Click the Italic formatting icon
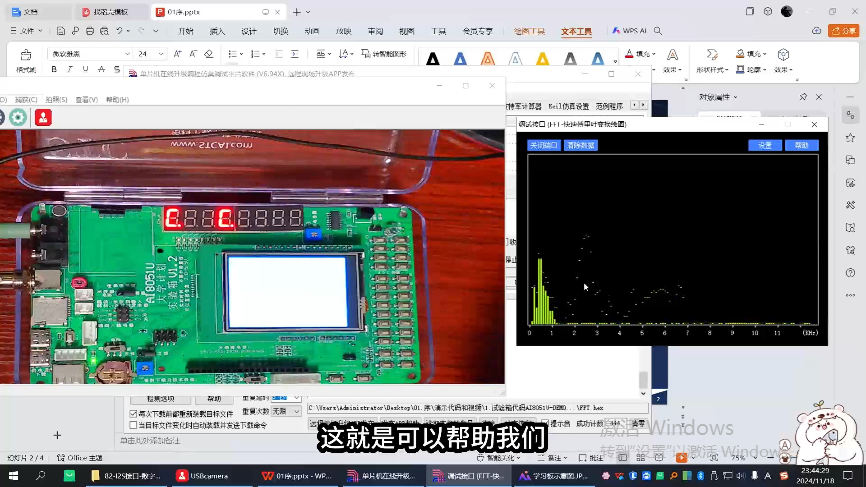 click(x=70, y=70)
